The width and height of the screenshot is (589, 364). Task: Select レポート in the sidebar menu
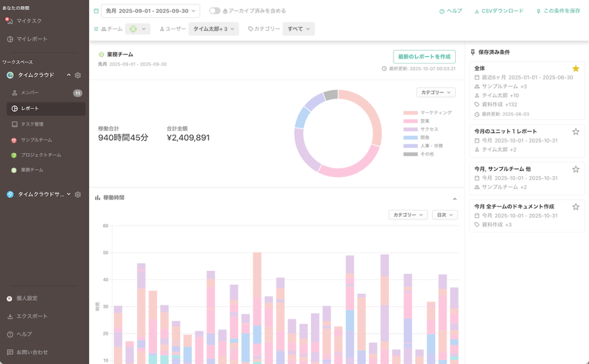30,109
